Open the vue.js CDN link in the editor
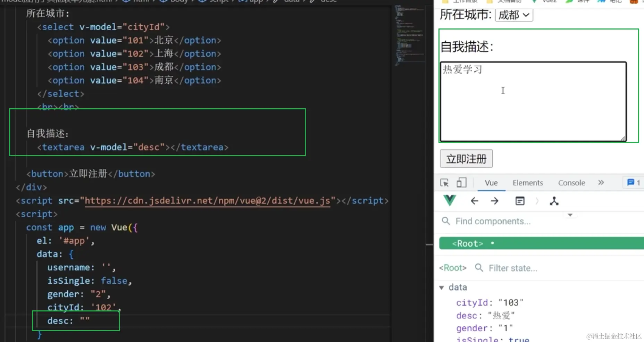 207,201
